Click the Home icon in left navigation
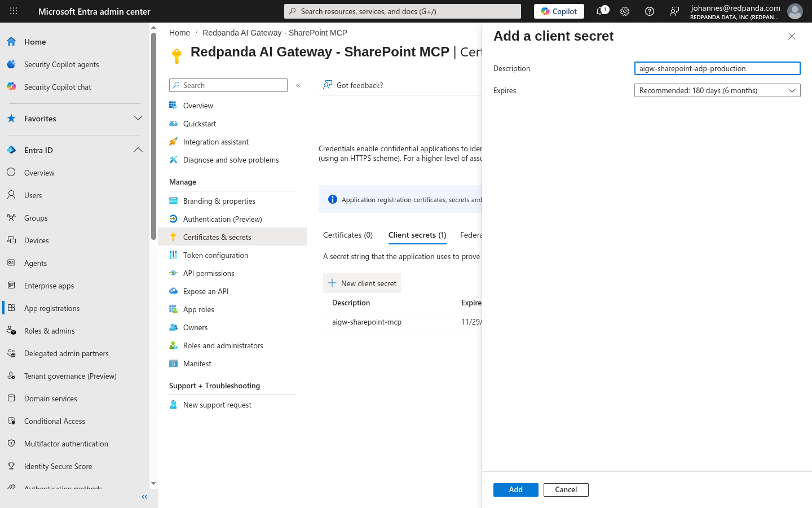Screen dimensions: 812x508 [11, 42]
